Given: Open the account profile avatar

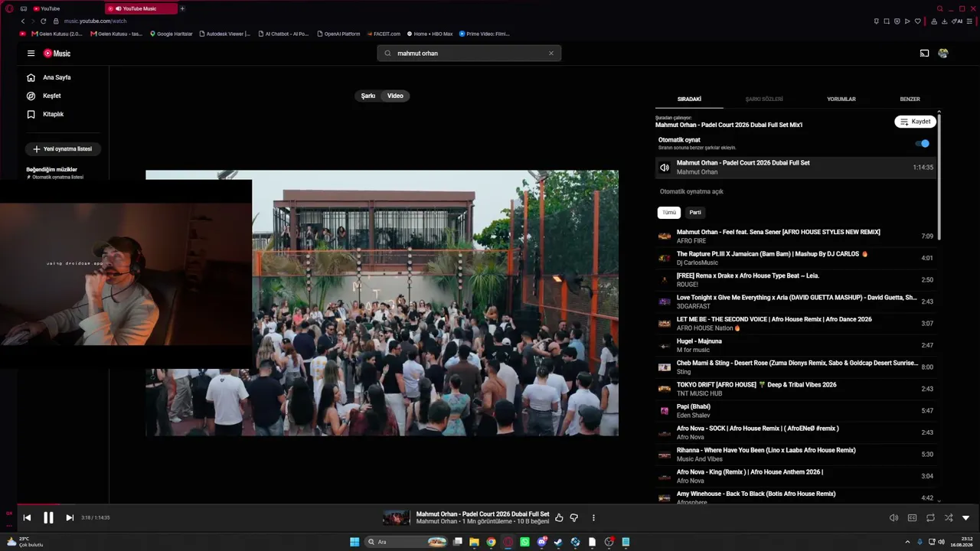Looking at the screenshot, I should (x=943, y=54).
